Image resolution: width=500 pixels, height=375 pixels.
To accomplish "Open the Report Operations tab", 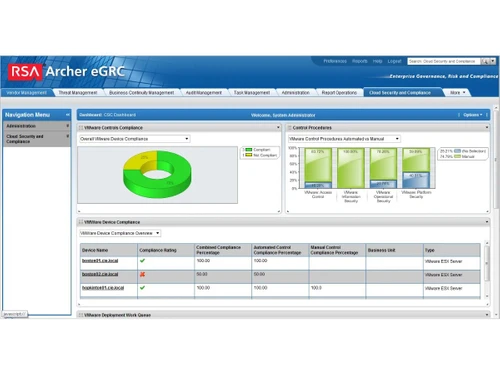I will (x=339, y=93).
